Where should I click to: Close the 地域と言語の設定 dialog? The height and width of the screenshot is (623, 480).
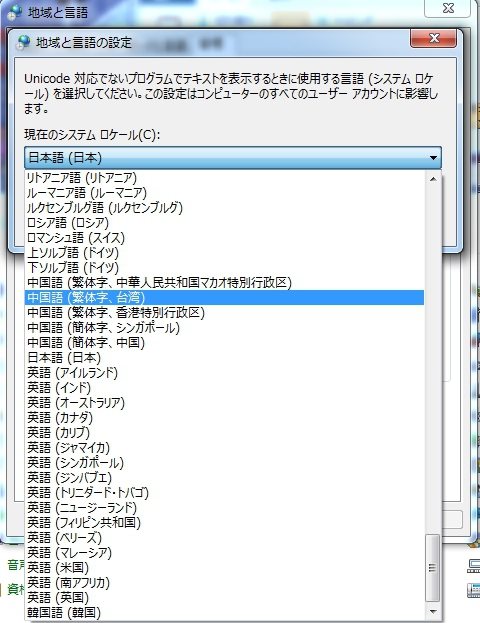point(434,39)
